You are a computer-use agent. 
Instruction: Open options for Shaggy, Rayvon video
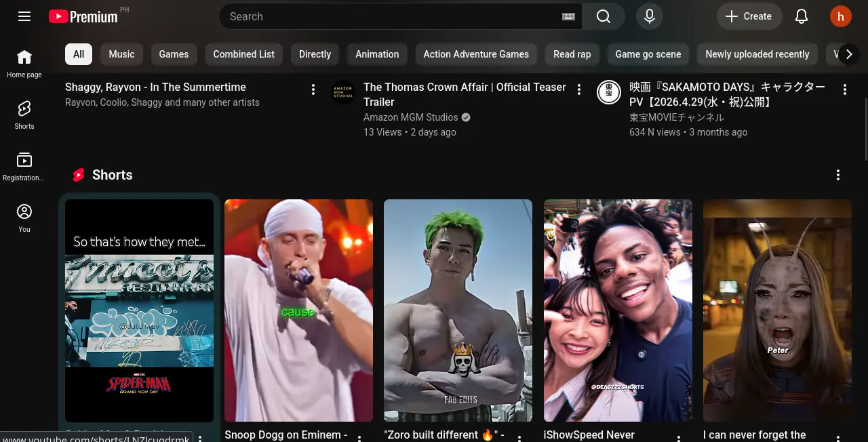[x=313, y=89]
